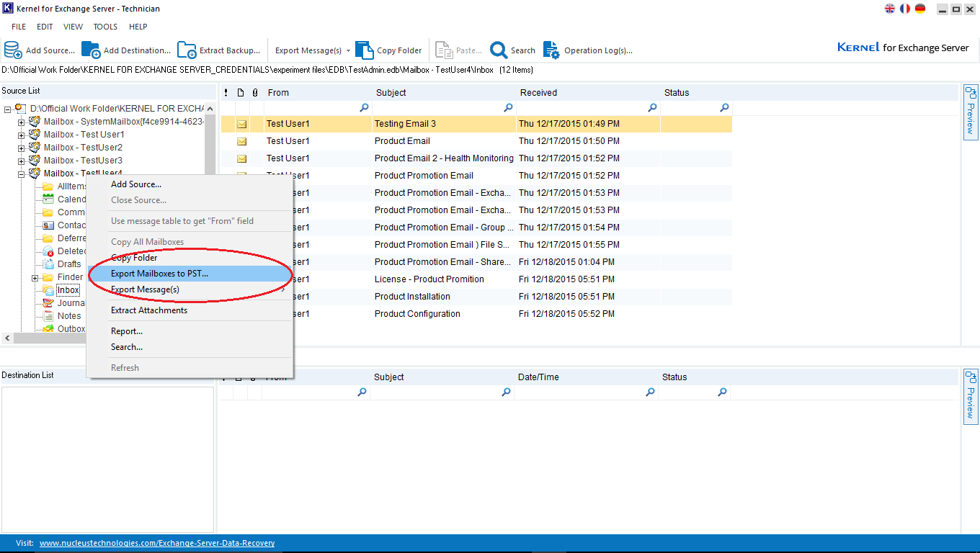Screen dimensions: 980x553
Task: Select the Drafts folder in tree
Action: pyautogui.click(x=69, y=264)
